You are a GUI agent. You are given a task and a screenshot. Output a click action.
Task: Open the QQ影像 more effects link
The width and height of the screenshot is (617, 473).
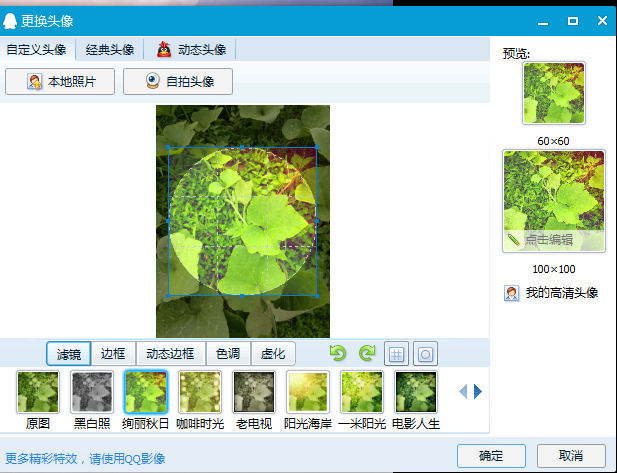[x=85, y=459]
